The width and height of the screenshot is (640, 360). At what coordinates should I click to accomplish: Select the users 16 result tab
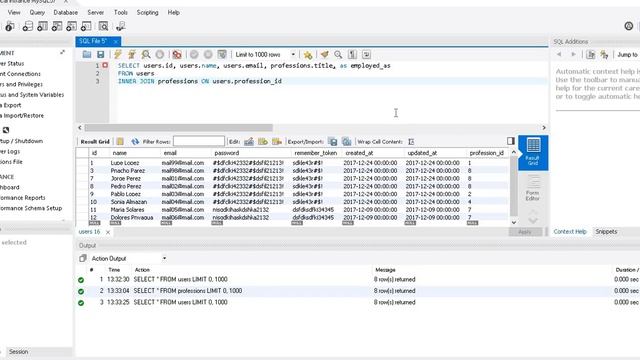[89, 231]
